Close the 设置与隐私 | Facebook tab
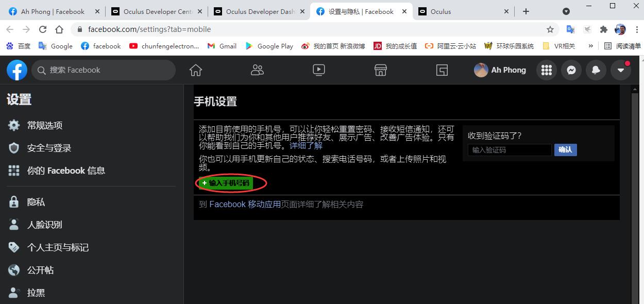644x304 pixels. [x=404, y=11]
